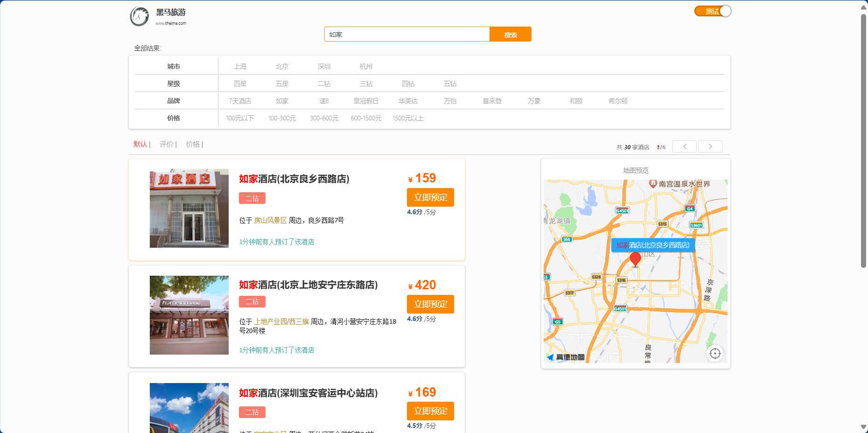868x433 pixels.
Task: Filter by city 北京
Action: pos(282,66)
